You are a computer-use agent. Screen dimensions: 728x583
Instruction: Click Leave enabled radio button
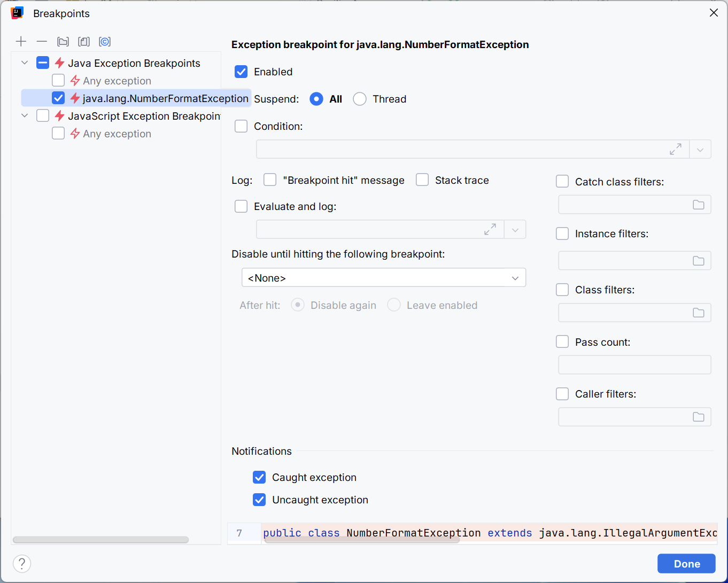pyautogui.click(x=394, y=305)
